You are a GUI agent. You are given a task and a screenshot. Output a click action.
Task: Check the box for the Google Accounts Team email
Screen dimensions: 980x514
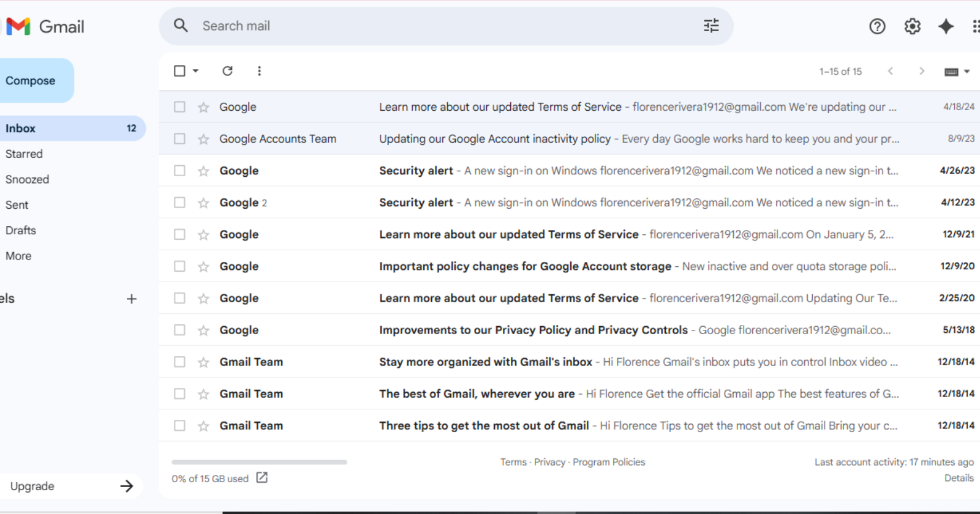point(179,139)
